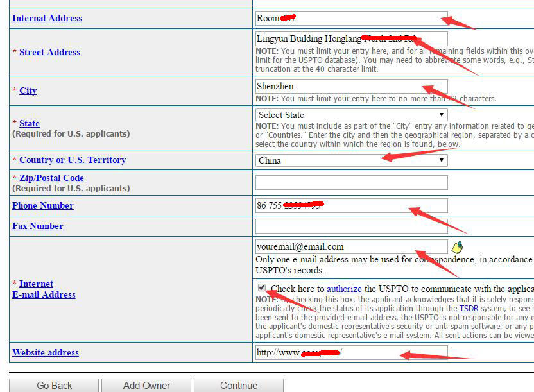Screen dimensions: 534x392
Task: Click the 40 character limit note text
Action: [395, 60]
